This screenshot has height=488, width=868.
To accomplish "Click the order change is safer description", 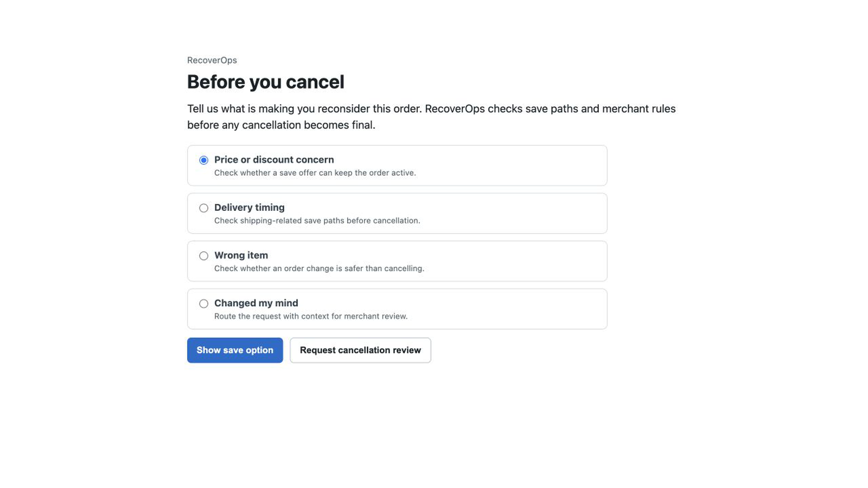I will (320, 268).
